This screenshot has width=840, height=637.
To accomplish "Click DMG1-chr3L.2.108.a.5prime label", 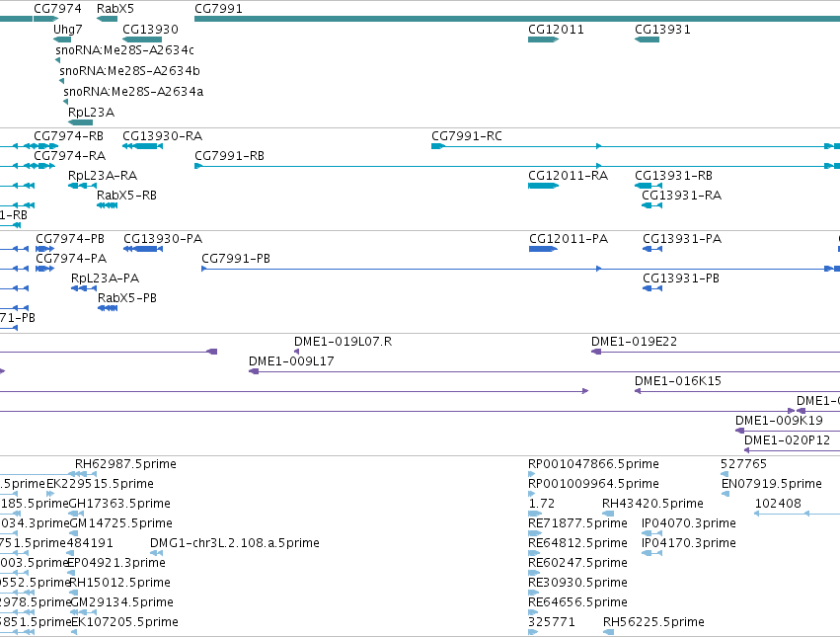I will [x=235, y=544].
